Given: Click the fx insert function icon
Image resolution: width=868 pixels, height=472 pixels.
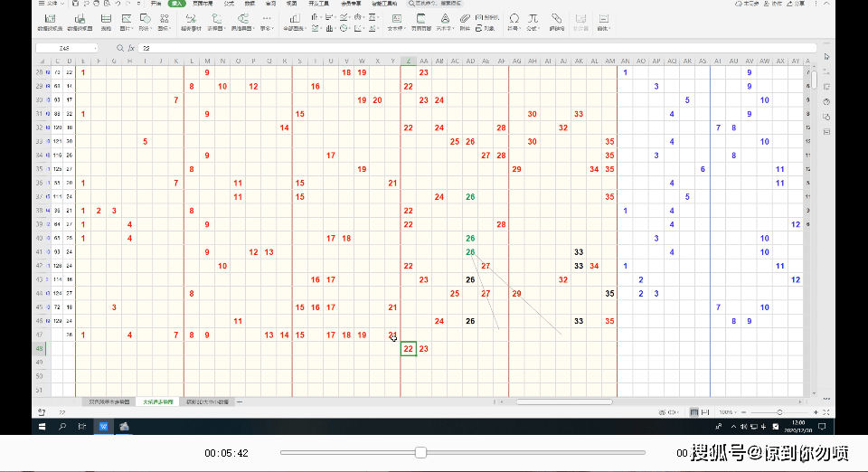Looking at the screenshot, I should tap(131, 48).
